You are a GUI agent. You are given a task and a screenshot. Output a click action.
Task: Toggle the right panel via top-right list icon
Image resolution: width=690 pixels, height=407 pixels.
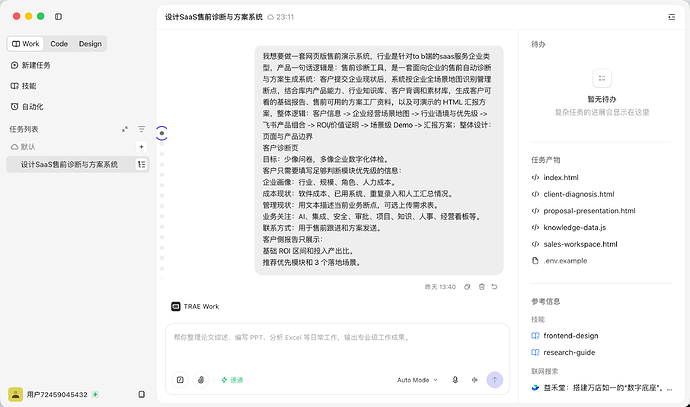click(x=672, y=17)
